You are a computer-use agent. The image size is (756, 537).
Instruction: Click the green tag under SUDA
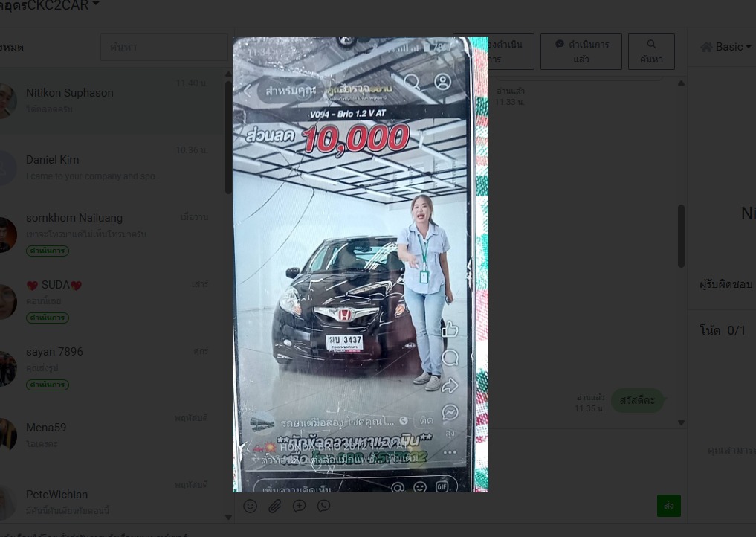pos(48,318)
